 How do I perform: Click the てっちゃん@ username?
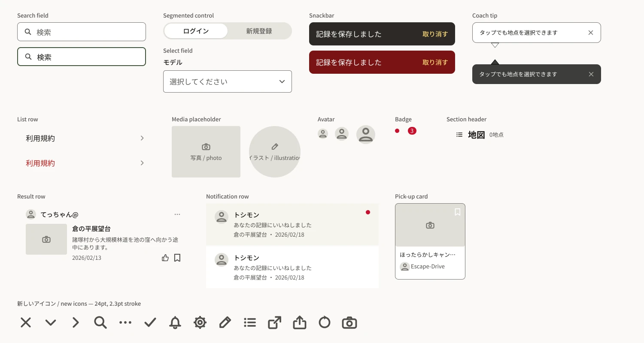point(59,214)
